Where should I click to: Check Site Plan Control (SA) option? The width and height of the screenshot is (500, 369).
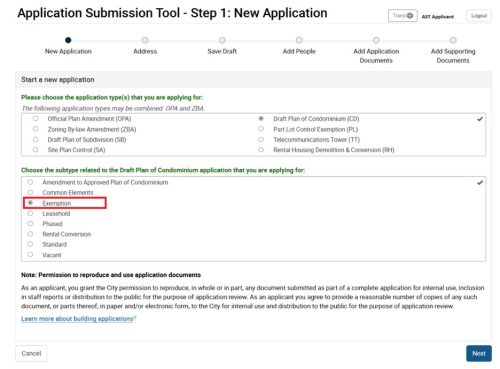(x=36, y=150)
